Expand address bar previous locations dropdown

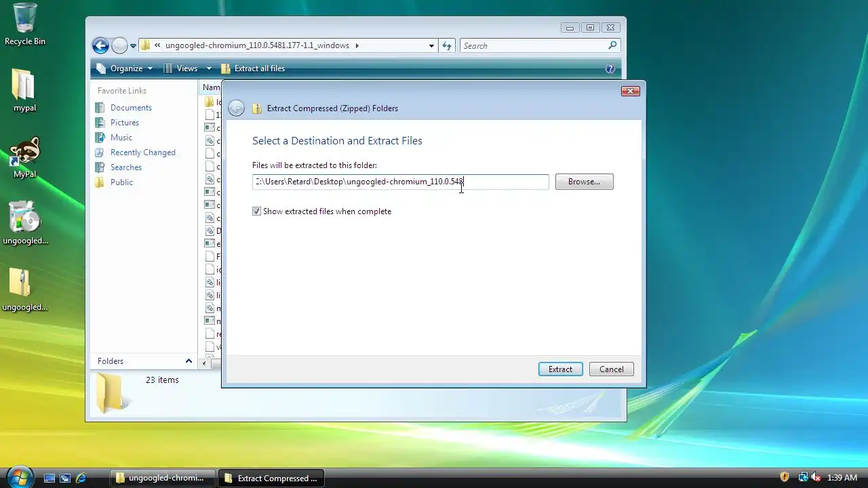tap(431, 46)
